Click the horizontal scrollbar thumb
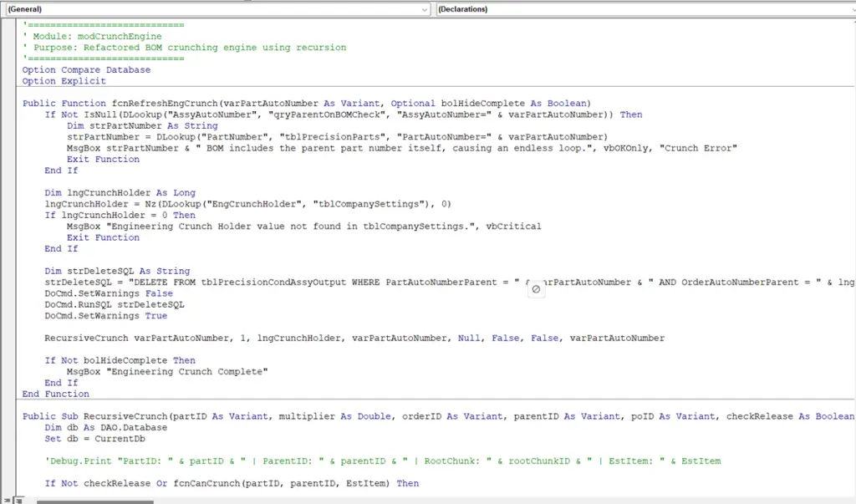 (x=95, y=501)
